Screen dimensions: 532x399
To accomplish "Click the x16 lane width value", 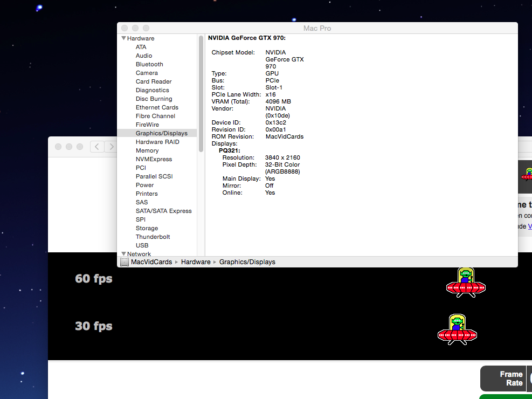I will (x=271, y=94).
